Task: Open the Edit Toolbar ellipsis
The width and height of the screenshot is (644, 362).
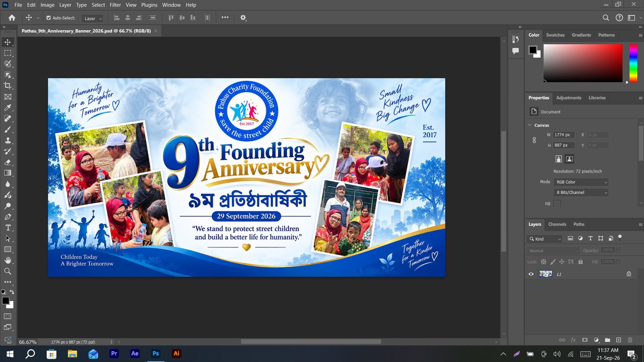Action: [8, 282]
